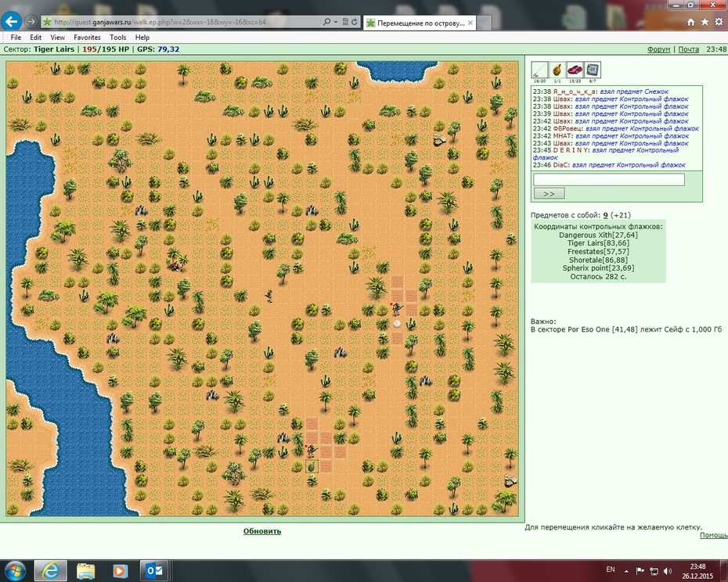
Task: Open the Favorites menu
Action: coord(87,37)
